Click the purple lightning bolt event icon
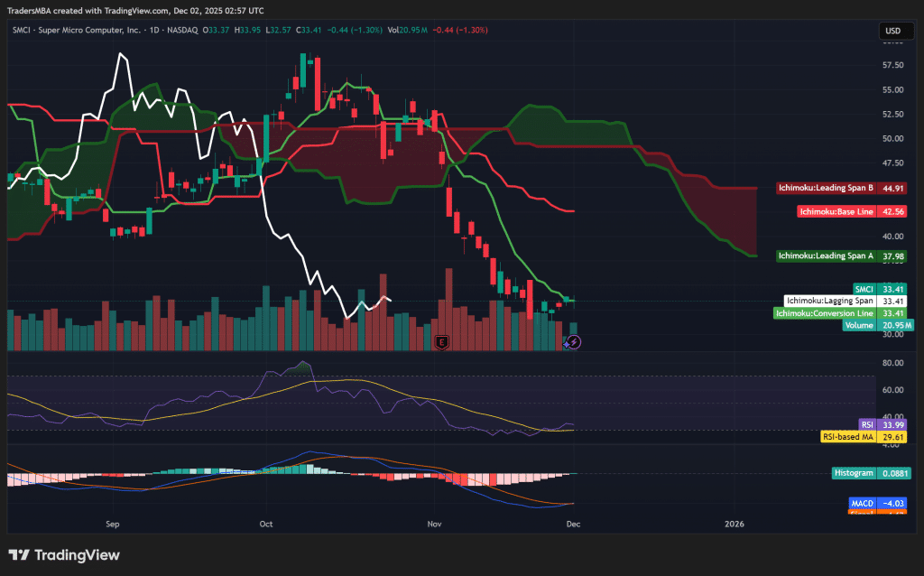This screenshot has width=924, height=576. click(574, 342)
